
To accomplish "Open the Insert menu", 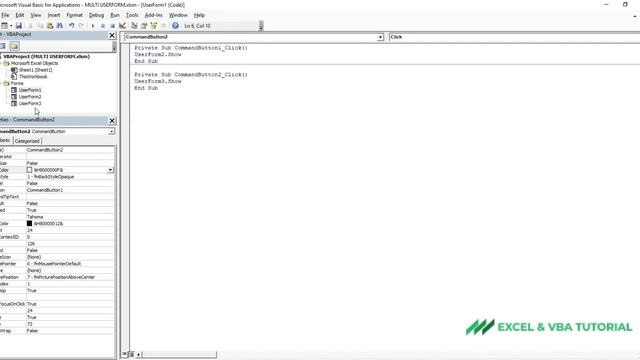I will click(54, 15).
